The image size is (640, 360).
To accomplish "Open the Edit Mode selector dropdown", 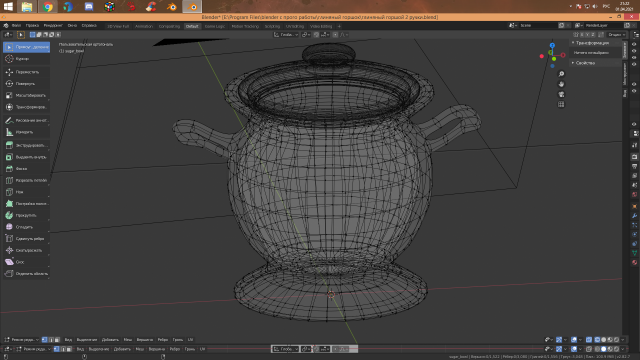I will tap(22, 340).
